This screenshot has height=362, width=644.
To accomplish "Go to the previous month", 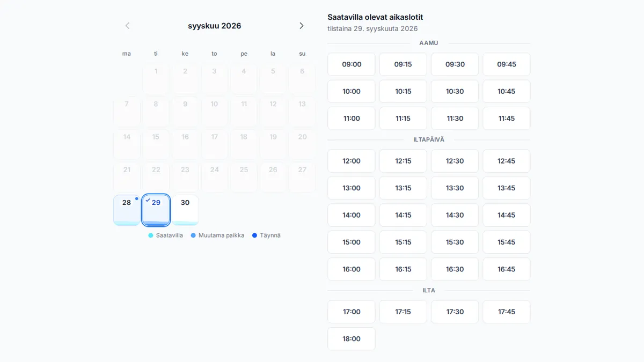I will [127, 26].
